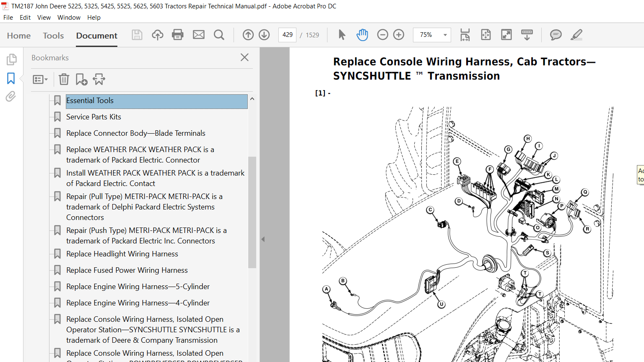Click the fit-width scrolling icon
This screenshot has height=362, width=644.
(x=465, y=35)
